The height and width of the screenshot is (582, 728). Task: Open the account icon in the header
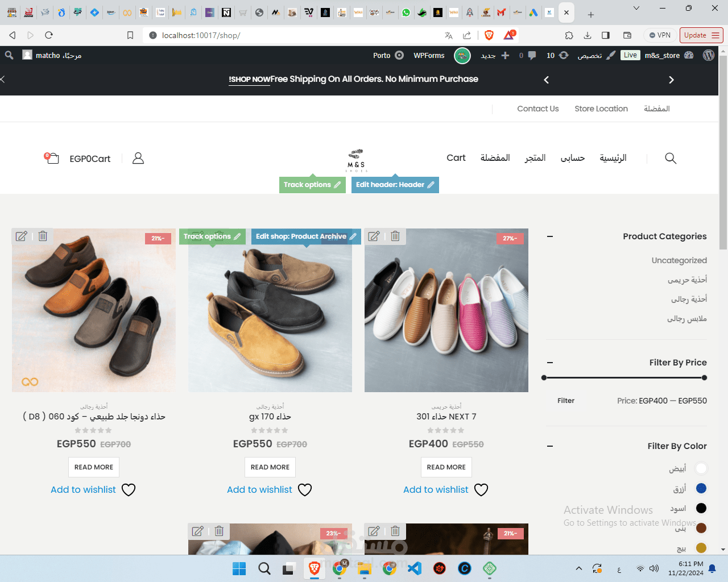tap(138, 159)
